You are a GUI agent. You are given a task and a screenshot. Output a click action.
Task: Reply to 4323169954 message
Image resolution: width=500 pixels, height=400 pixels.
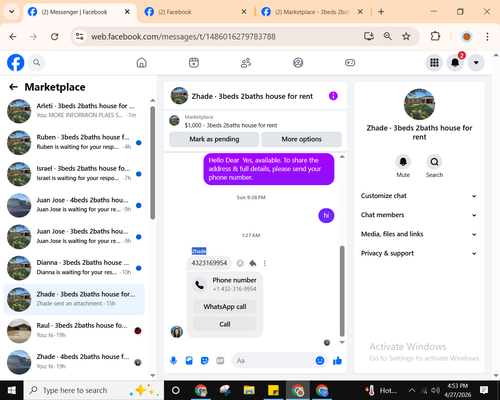[253, 263]
